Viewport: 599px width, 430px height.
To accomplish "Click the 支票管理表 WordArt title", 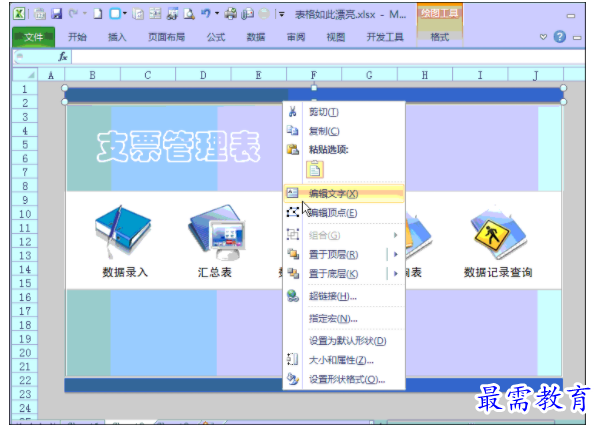I will (178, 147).
